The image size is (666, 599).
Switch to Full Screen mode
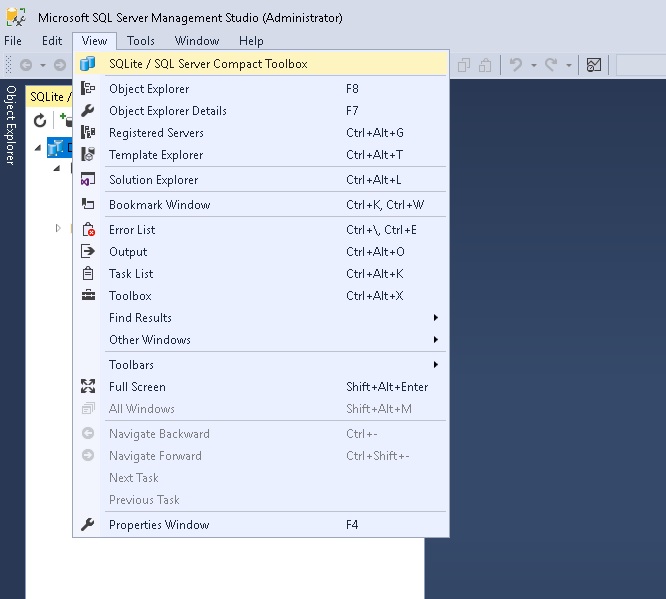click(261, 387)
